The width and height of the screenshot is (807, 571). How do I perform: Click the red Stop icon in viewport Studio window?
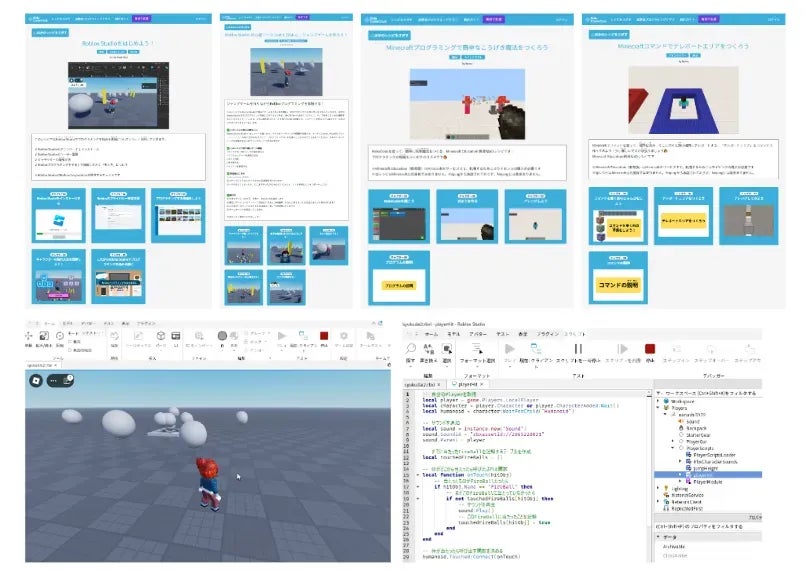point(324,336)
